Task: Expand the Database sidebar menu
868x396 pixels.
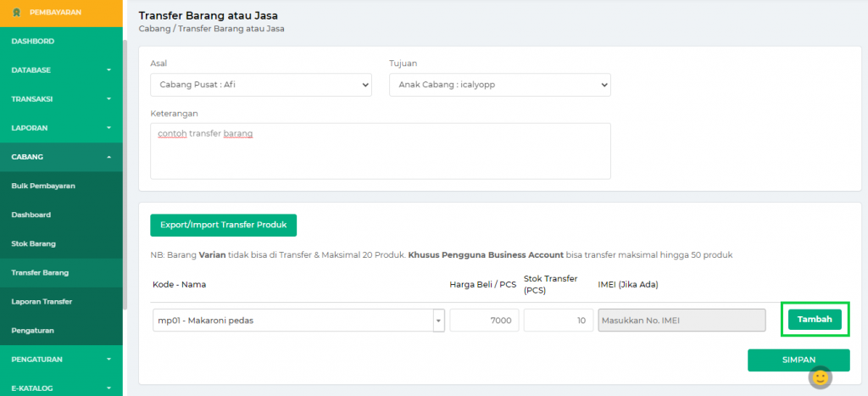Action: click(x=61, y=70)
